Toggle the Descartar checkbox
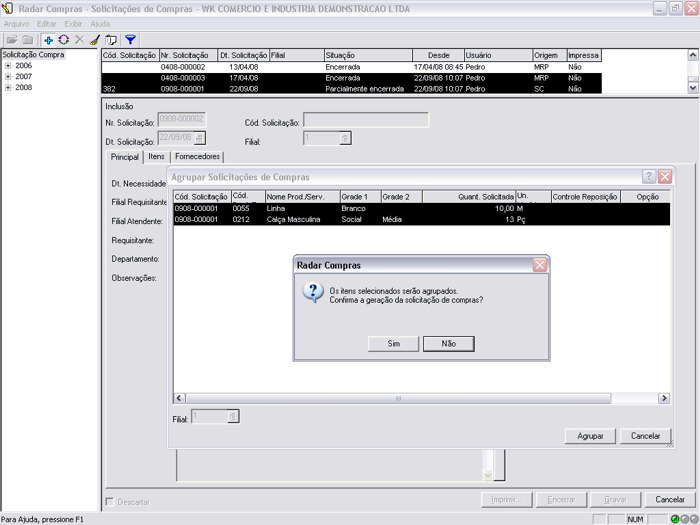Viewport: 700px width, 525px height. tap(110, 501)
